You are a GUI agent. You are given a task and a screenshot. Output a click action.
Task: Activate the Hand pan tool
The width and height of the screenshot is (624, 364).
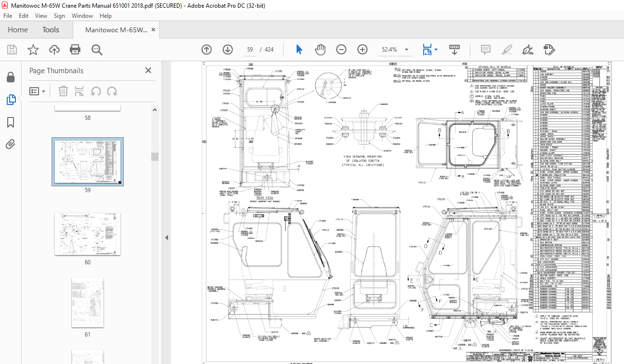(x=320, y=50)
